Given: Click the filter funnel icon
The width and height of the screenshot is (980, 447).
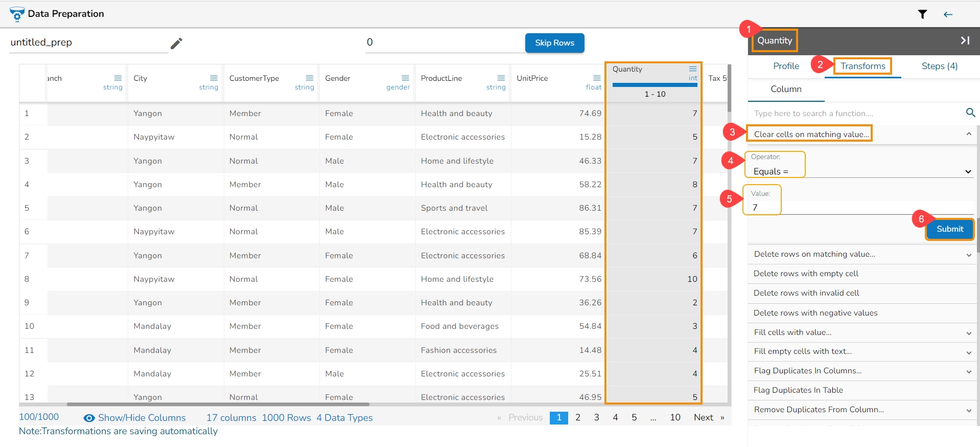Looking at the screenshot, I should tap(922, 14).
